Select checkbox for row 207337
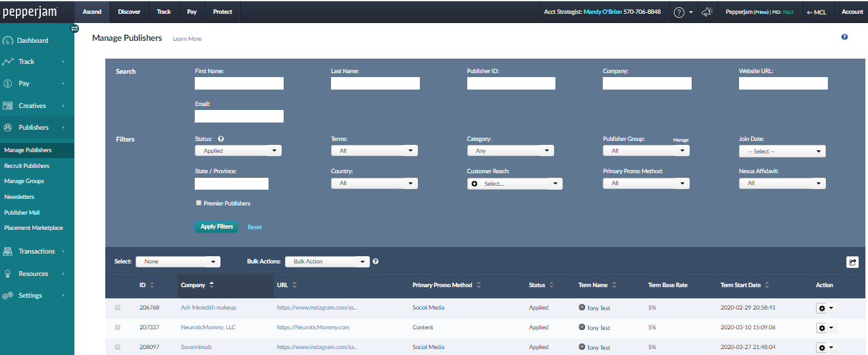This screenshot has height=355, width=868. point(118,327)
